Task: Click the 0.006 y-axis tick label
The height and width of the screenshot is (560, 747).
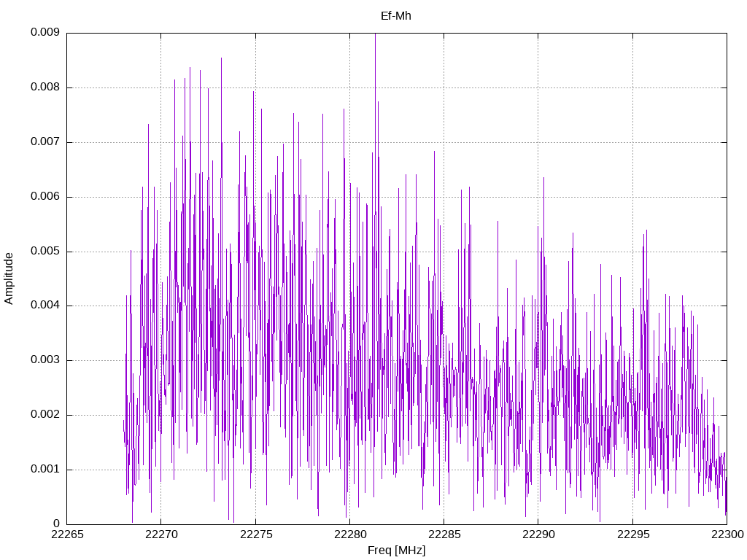Action: tap(45, 196)
